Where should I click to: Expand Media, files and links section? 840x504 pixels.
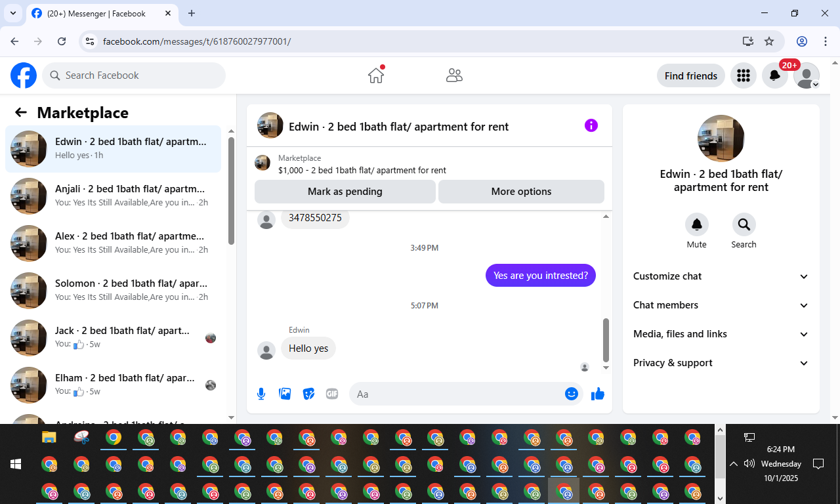(721, 334)
